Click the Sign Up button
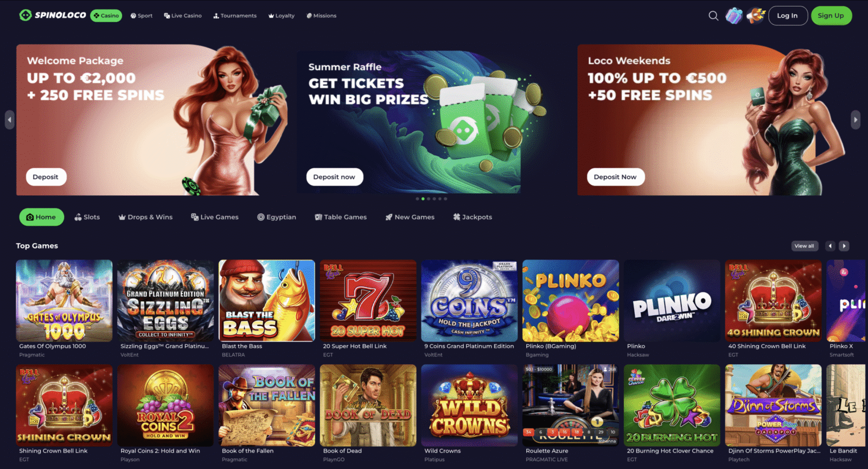This screenshot has height=469, width=868. click(831, 16)
